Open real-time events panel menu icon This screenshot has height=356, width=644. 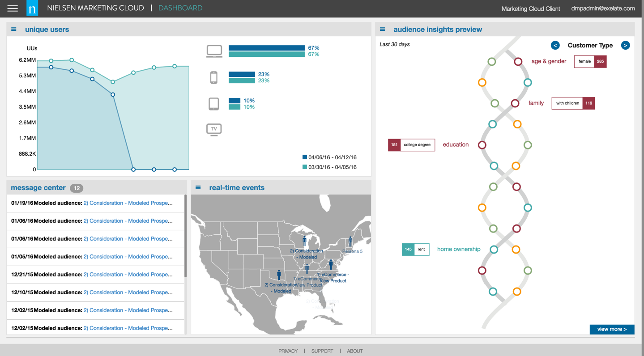coord(198,188)
